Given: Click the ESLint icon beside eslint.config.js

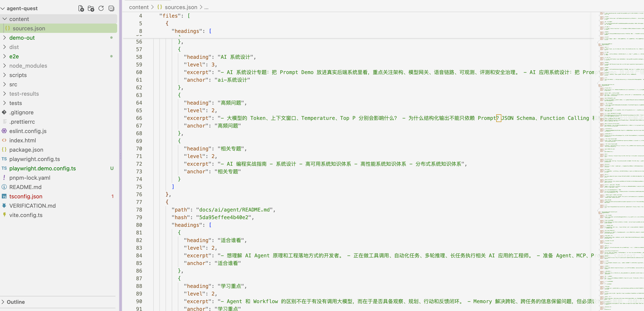Looking at the screenshot, I should pos(4,131).
